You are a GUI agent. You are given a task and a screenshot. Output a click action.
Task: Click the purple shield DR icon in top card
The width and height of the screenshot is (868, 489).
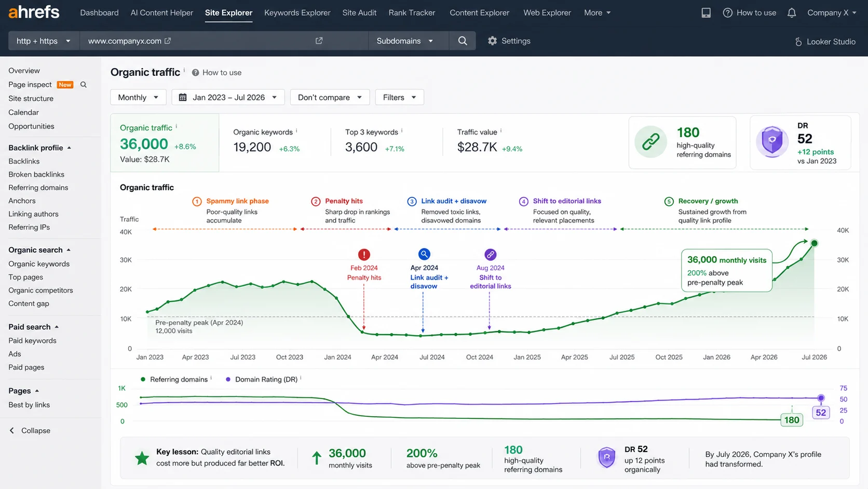click(x=772, y=141)
